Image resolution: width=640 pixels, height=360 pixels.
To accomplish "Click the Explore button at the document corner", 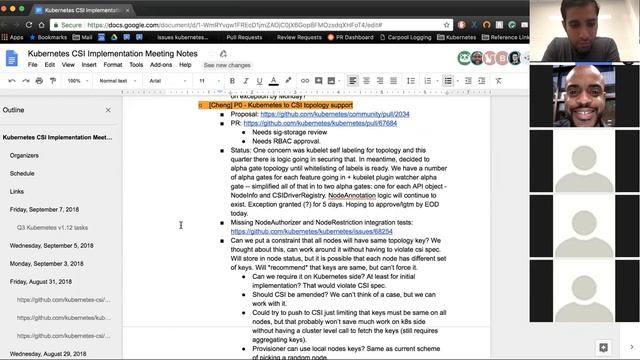I will 603,347.
